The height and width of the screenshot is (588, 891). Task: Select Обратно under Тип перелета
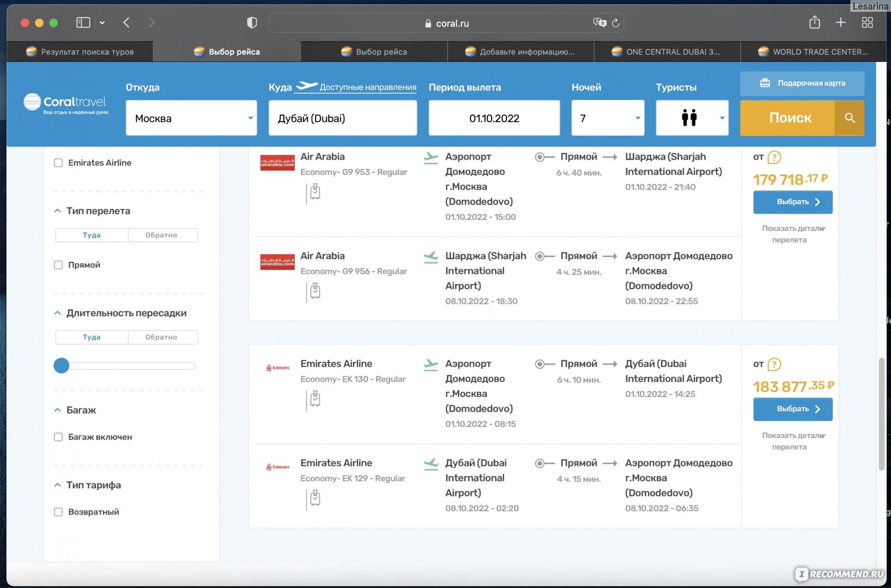[163, 235]
